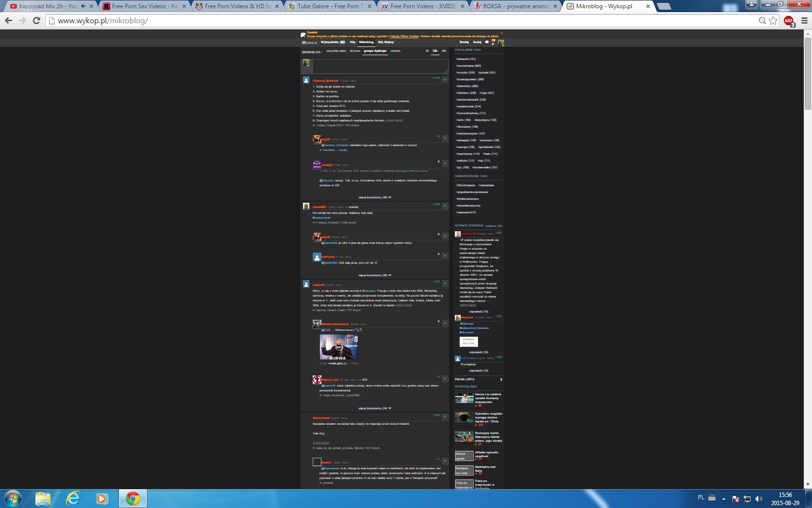
Task: Upvote Niedowiarek's post with its plus button
Action: tap(445, 417)
